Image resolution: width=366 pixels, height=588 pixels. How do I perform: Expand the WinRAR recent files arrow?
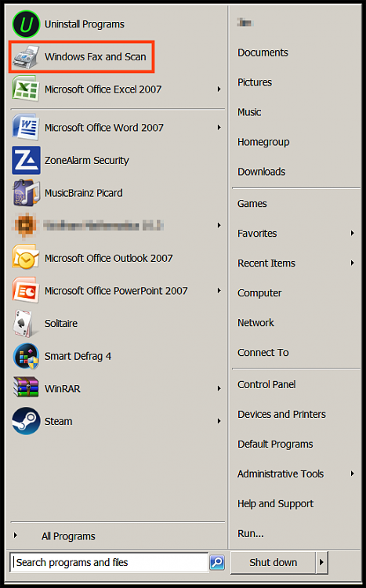click(x=219, y=389)
